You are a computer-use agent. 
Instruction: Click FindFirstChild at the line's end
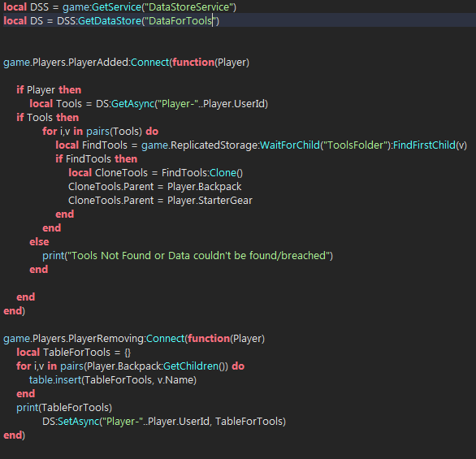pos(424,145)
